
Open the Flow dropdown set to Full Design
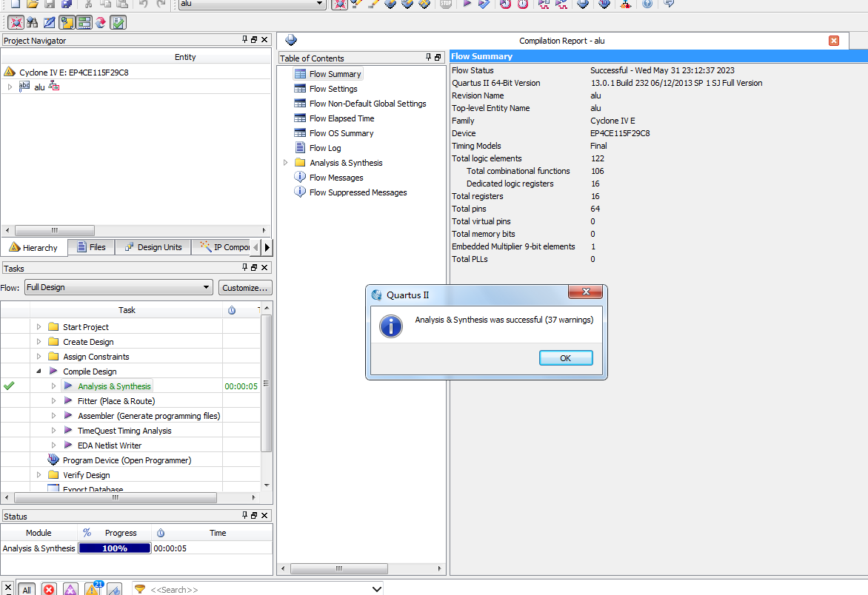118,287
